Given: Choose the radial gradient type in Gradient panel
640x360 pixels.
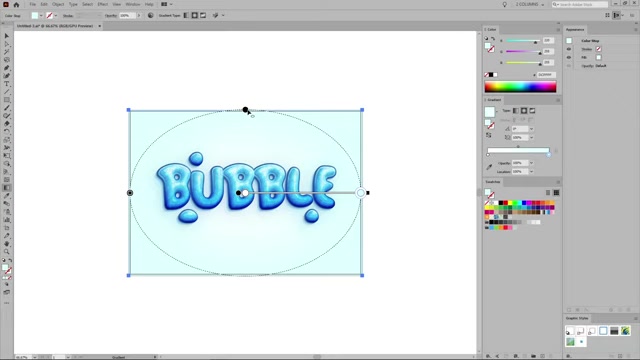Looking at the screenshot, I should pos(524,111).
